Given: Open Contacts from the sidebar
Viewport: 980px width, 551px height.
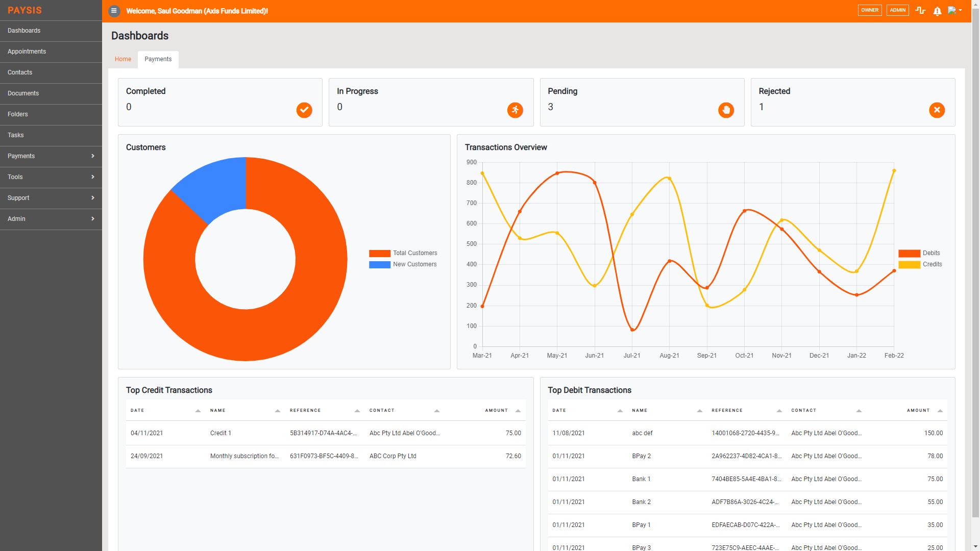Looking at the screenshot, I should [x=20, y=72].
